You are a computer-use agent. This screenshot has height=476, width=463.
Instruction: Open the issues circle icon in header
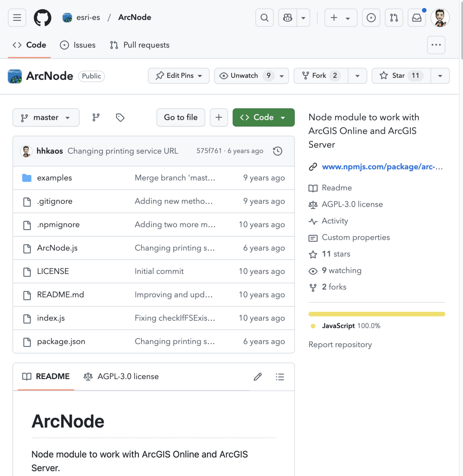(x=371, y=18)
